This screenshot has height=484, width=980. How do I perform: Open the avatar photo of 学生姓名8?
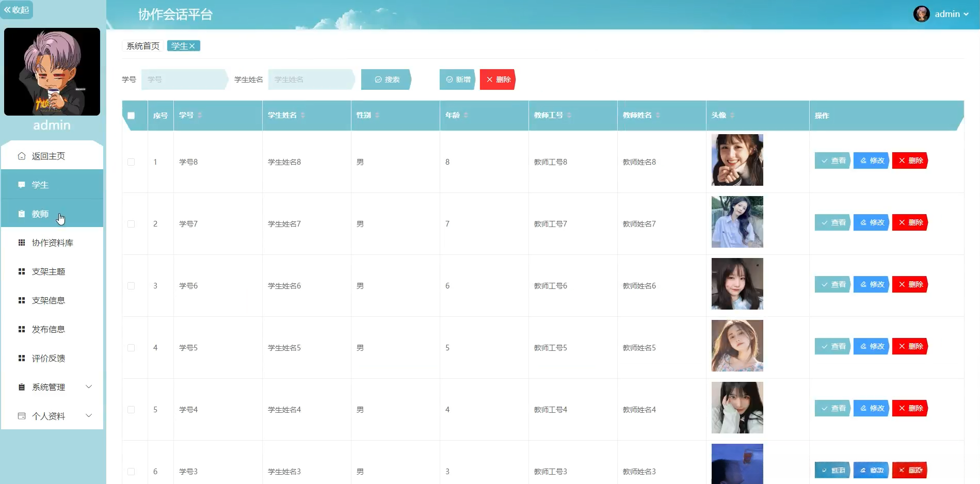737,160
